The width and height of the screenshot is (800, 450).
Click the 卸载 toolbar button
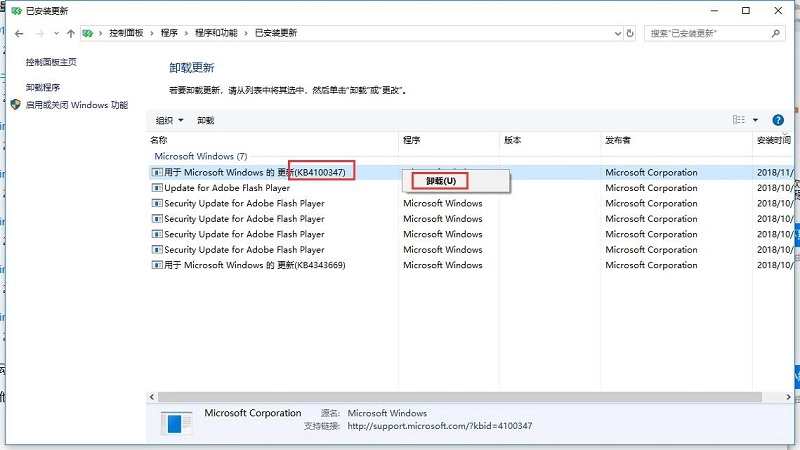tap(206, 120)
